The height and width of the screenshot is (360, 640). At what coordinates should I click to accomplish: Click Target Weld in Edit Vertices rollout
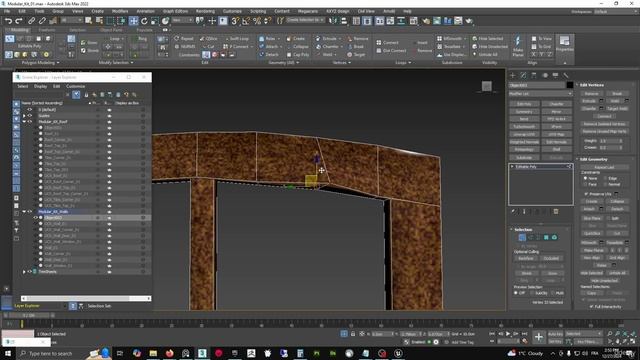point(617,109)
